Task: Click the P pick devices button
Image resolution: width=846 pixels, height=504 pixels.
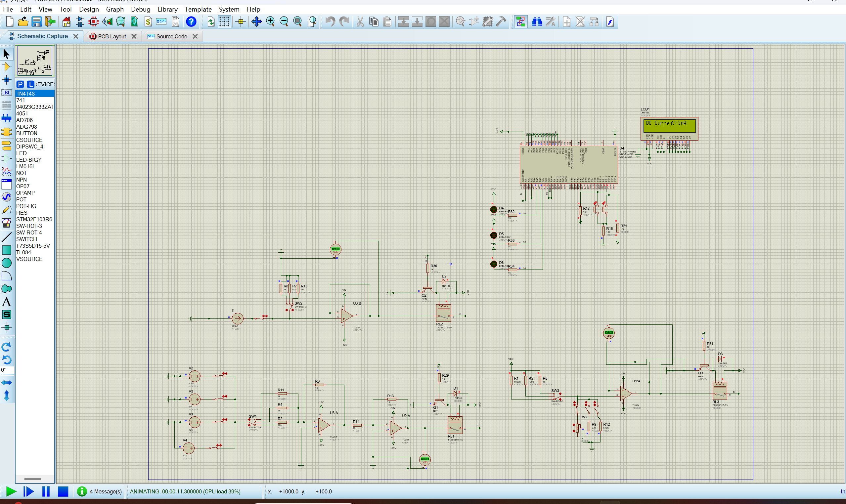Action: [21, 84]
